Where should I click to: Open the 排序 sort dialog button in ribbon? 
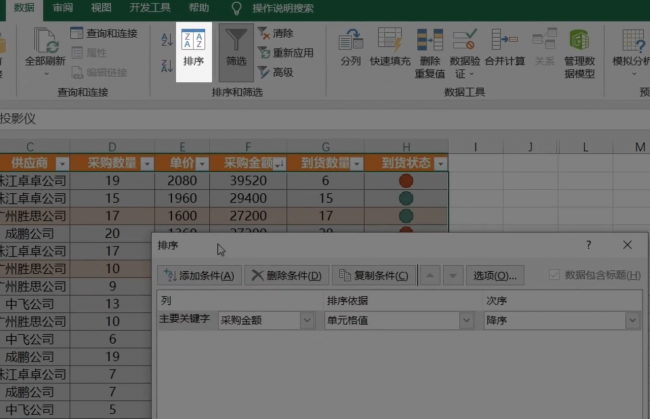194,52
